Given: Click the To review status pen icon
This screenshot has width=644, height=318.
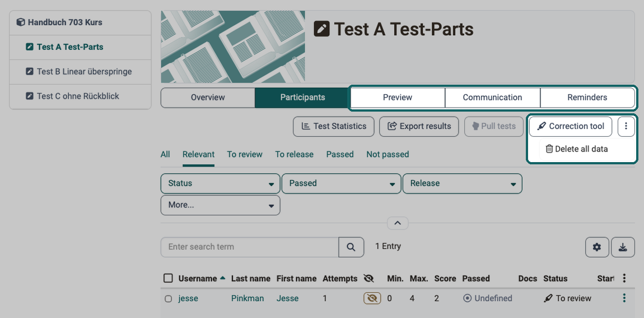Looking at the screenshot, I should click(548, 298).
